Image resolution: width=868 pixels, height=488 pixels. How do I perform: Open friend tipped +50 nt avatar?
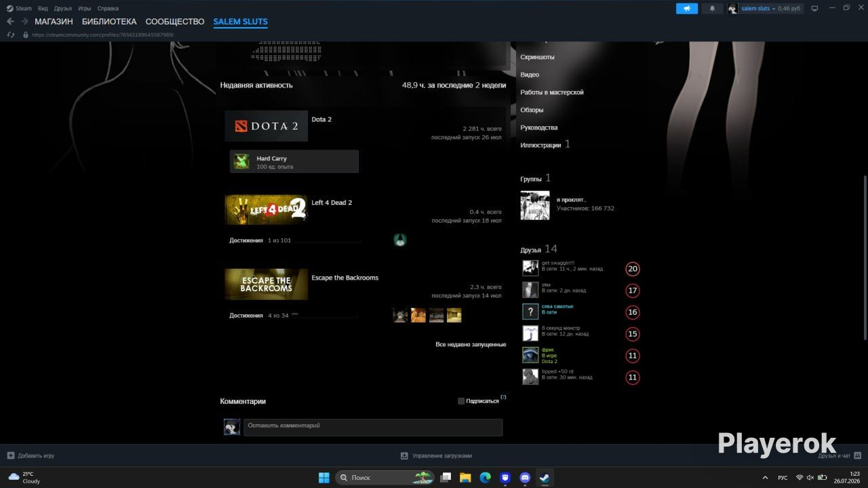(530, 377)
